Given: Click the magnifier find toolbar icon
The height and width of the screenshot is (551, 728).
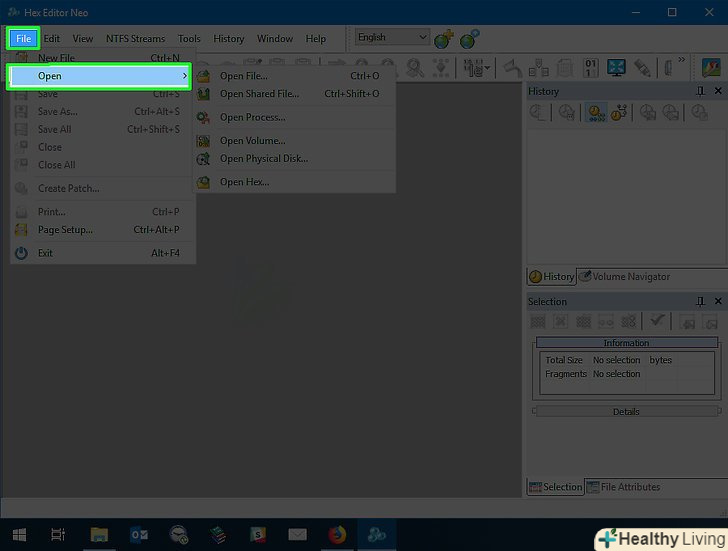Looking at the screenshot, I should (415, 69).
